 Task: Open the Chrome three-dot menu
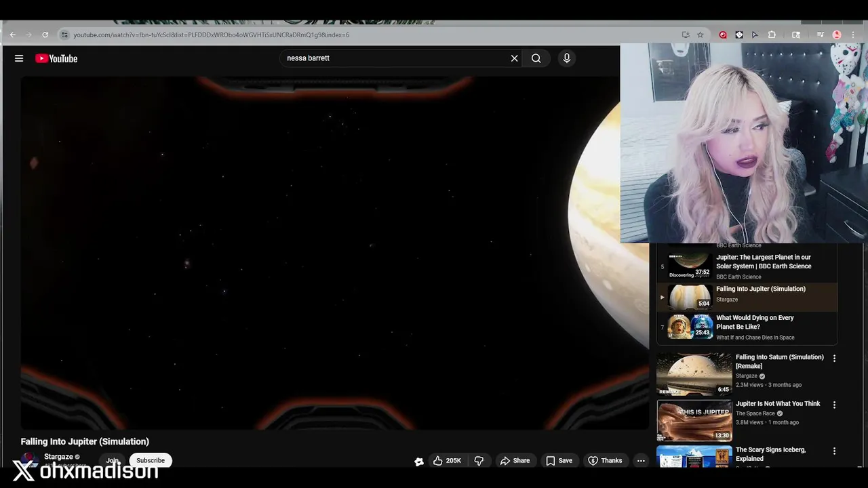853,35
